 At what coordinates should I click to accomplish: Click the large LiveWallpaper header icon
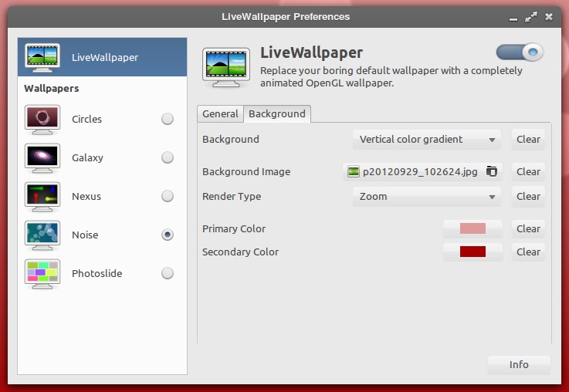click(x=226, y=67)
